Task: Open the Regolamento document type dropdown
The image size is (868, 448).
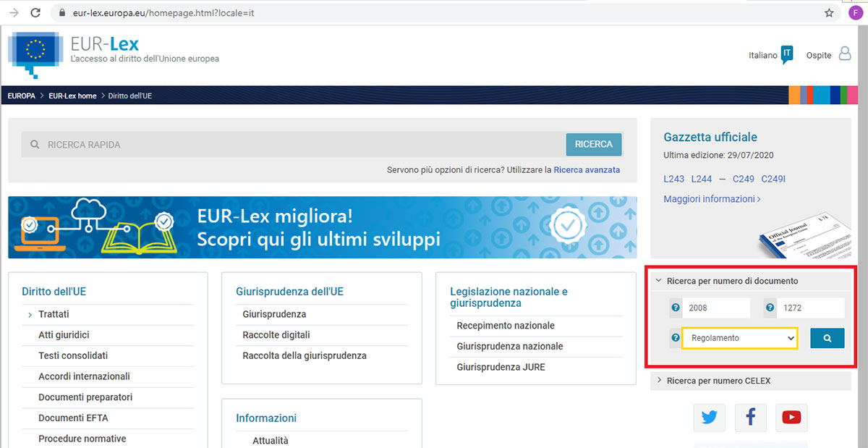Action: (740, 338)
